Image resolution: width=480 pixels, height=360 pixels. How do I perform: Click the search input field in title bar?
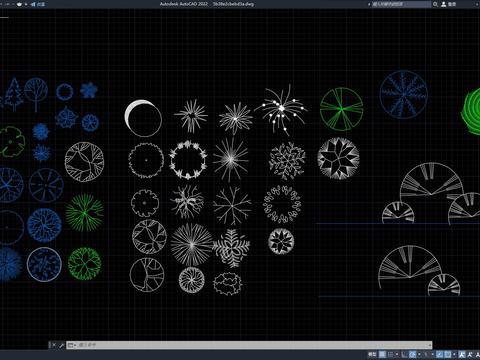pos(401,4)
